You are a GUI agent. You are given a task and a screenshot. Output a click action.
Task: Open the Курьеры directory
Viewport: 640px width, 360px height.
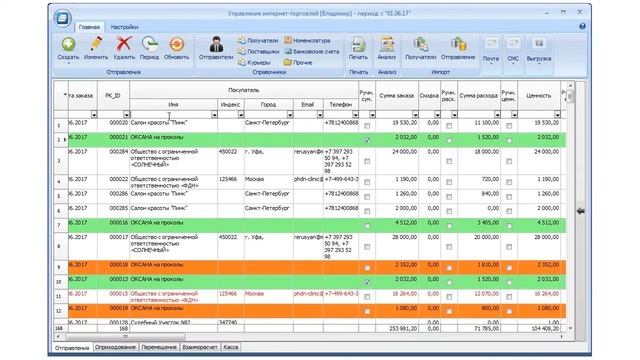click(x=254, y=62)
